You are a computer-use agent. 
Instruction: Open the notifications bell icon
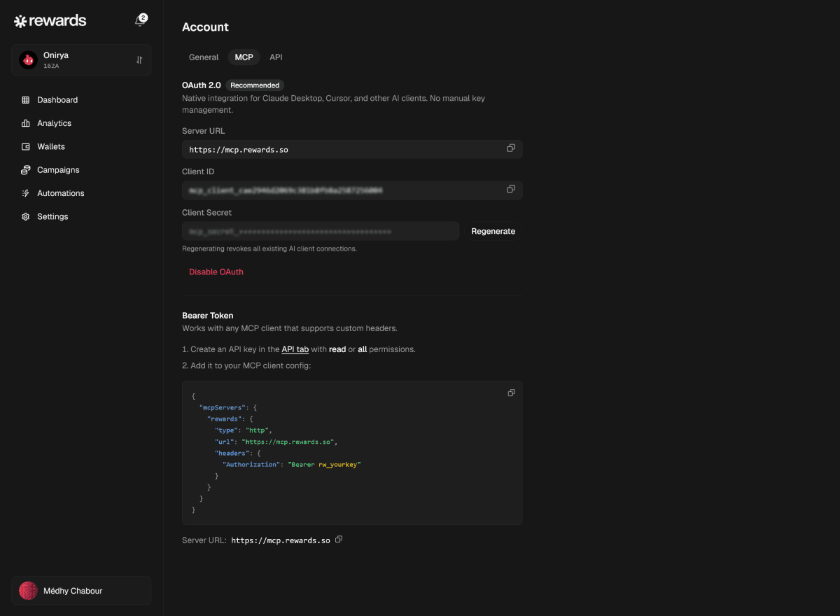[140, 22]
